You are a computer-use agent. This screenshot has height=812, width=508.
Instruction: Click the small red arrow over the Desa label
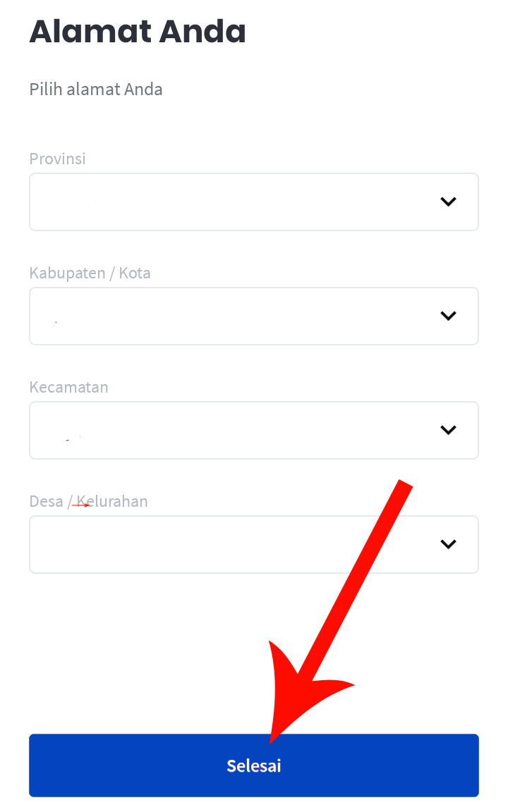tap(81, 505)
